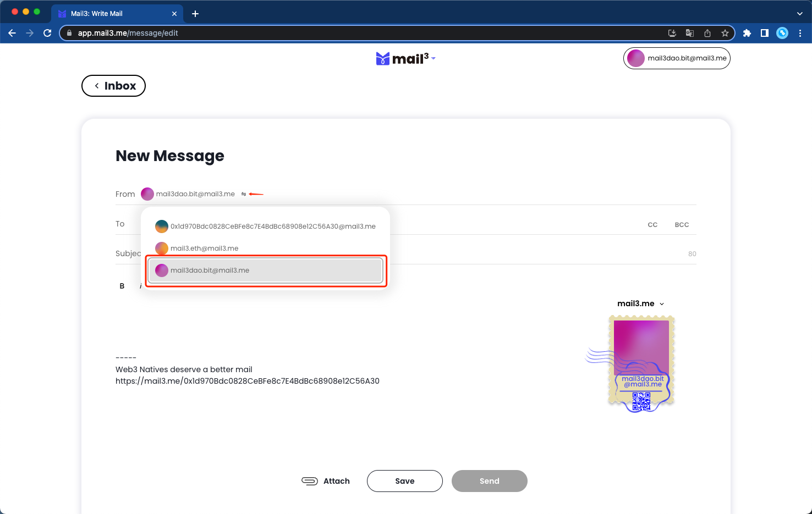Add BCC recipients
Viewport: 812px width, 514px height.
click(682, 225)
